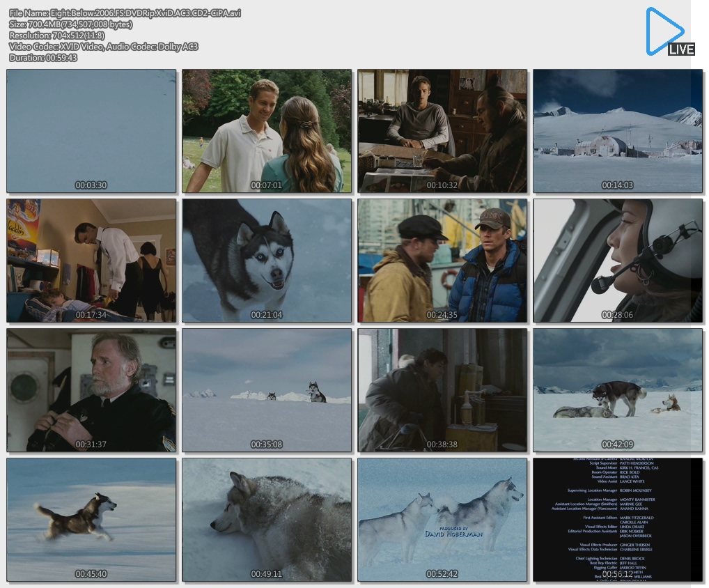Click the resting dogs thumbnail 00:42:09
Image resolution: width=709 pixels, height=588 pixels.
(x=618, y=390)
